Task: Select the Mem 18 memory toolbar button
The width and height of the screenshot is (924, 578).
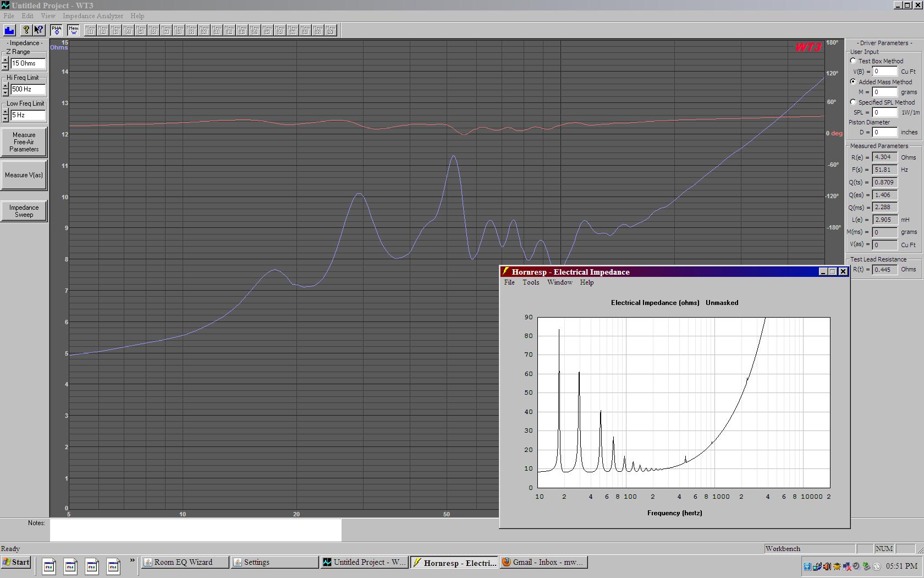Action: (x=306, y=30)
